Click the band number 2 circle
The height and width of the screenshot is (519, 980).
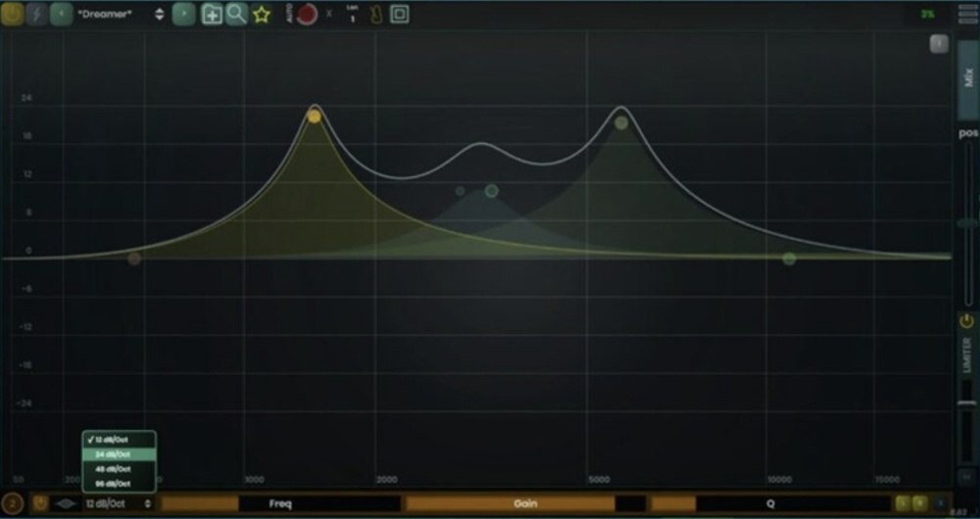coord(13,503)
